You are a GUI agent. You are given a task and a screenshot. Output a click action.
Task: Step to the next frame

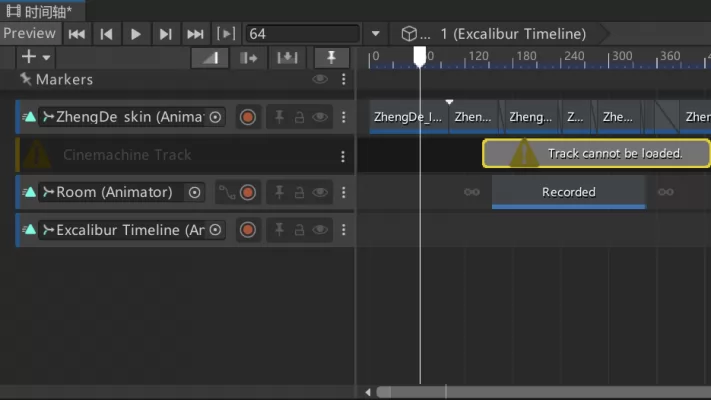click(x=166, y=34)
